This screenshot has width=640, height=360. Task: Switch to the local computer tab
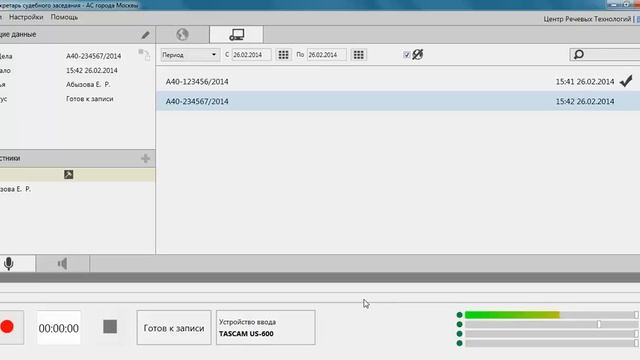tap(236, 34)
